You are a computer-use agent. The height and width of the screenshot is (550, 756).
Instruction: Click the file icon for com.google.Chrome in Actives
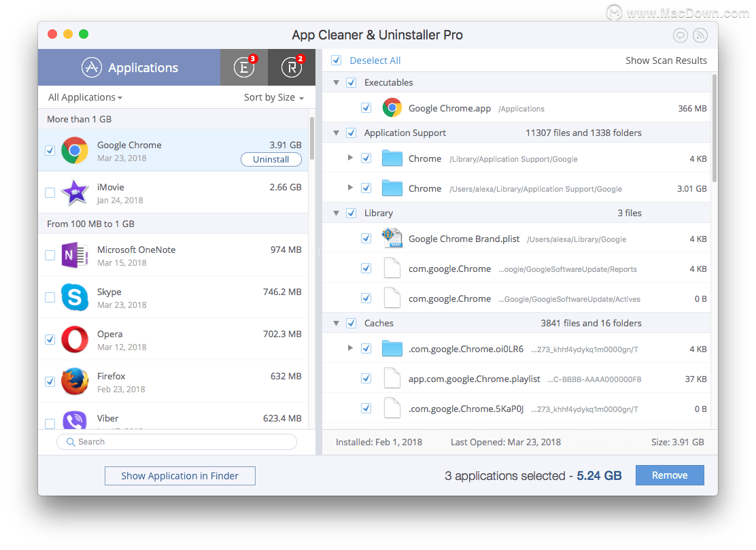(392, 298)
